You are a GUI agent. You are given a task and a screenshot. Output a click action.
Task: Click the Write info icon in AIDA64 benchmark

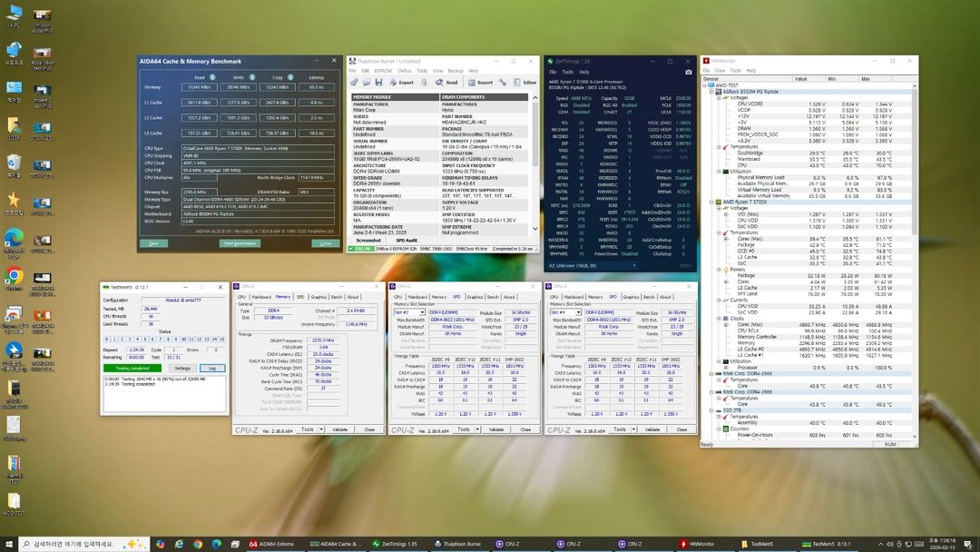tap(252, 77)
